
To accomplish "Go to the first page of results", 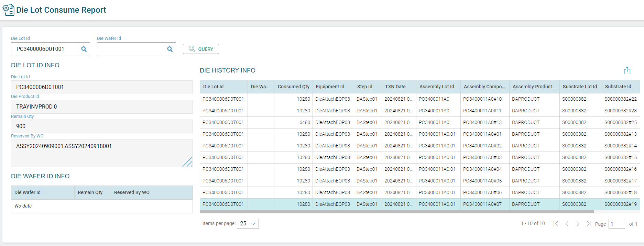I will tap(556, 224).
